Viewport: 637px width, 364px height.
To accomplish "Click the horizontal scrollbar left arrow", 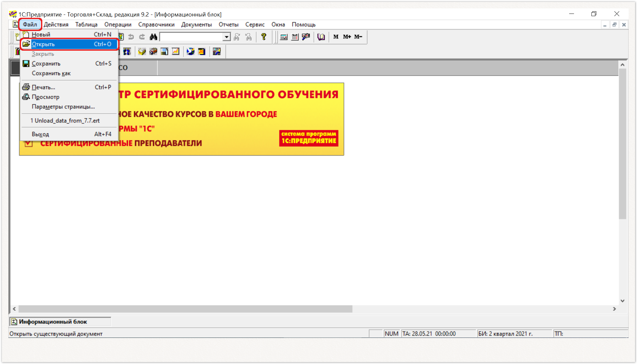I will click(14, 309).
